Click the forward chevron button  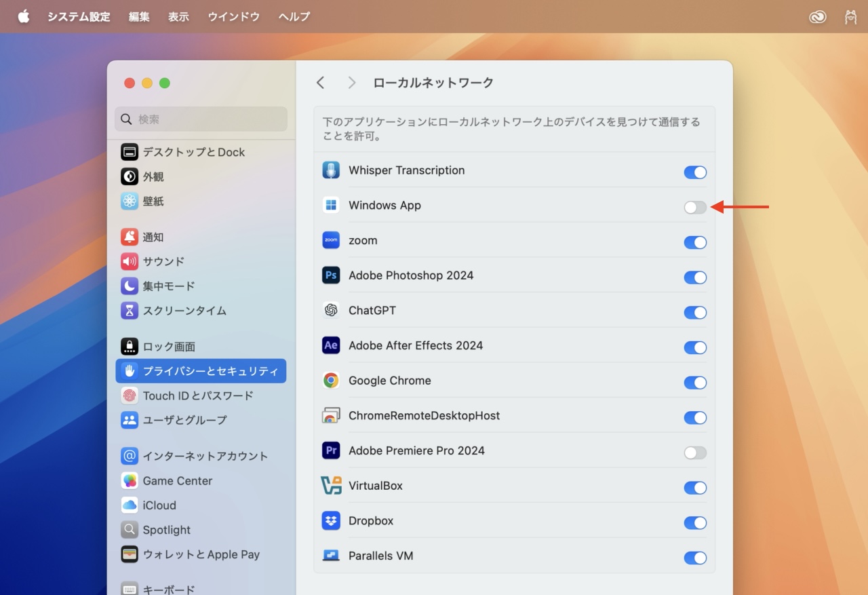point(351,83)
